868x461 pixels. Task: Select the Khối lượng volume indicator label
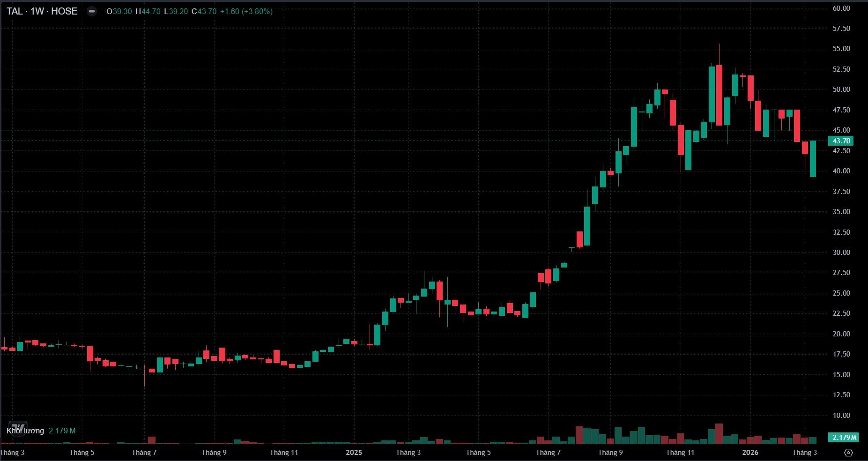pos(25,431)
